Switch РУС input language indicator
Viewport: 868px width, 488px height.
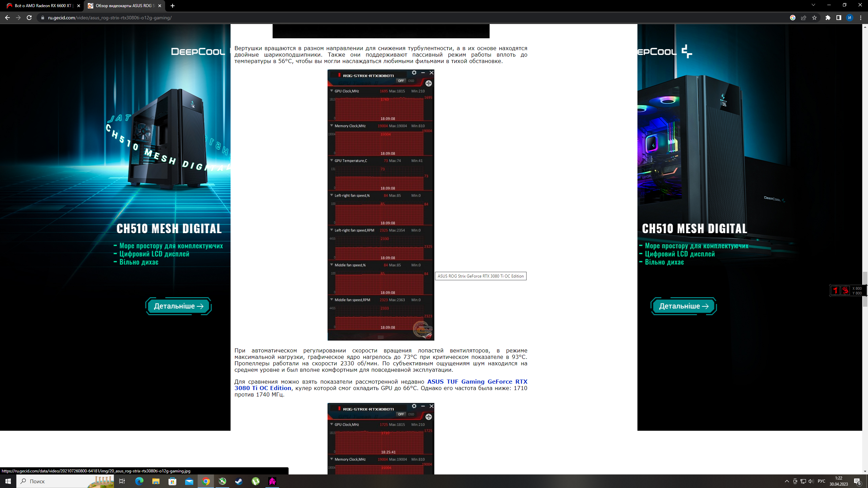822,481
